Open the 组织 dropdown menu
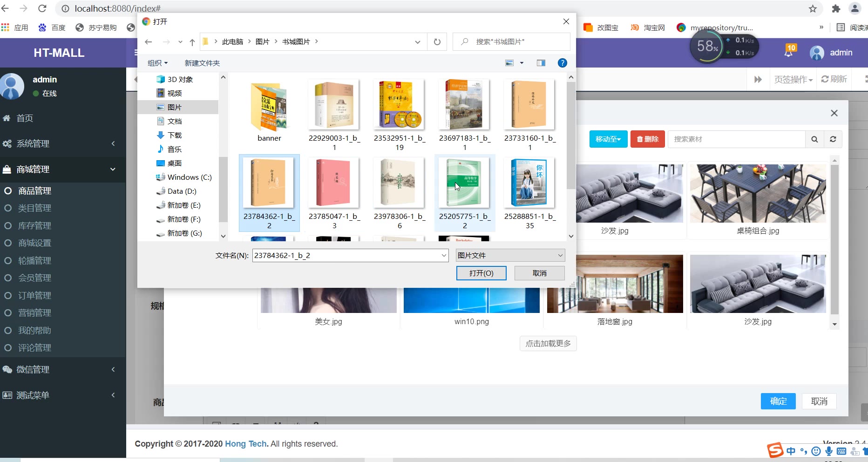The width and height of the screenshot is (868, 462). (x=157, y=63)
